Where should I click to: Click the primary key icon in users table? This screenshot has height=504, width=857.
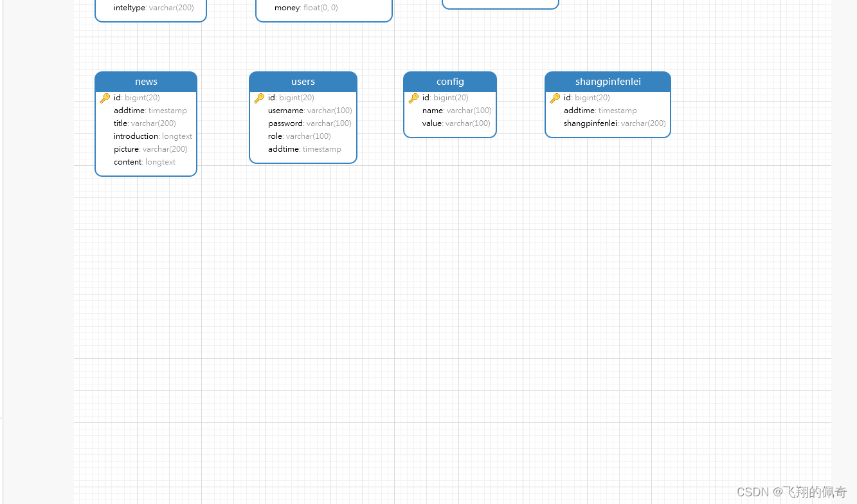tap(259, 98)
